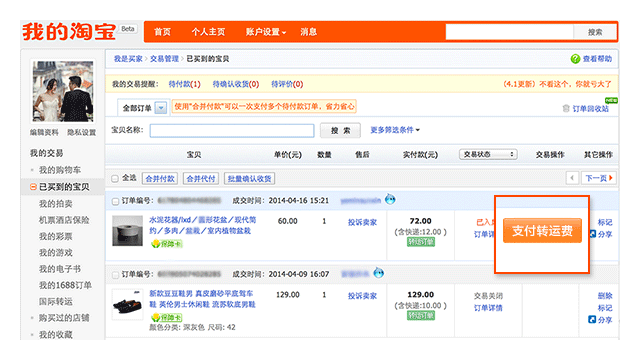Chat via Wangwang icon on 2014-04-09 order
The image size is (640, 360).
pos(379,273)
